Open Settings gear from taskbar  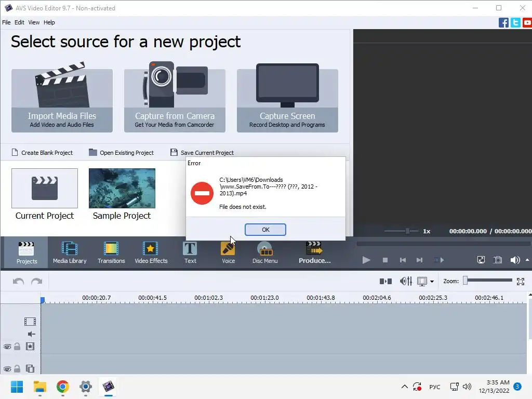86,387
